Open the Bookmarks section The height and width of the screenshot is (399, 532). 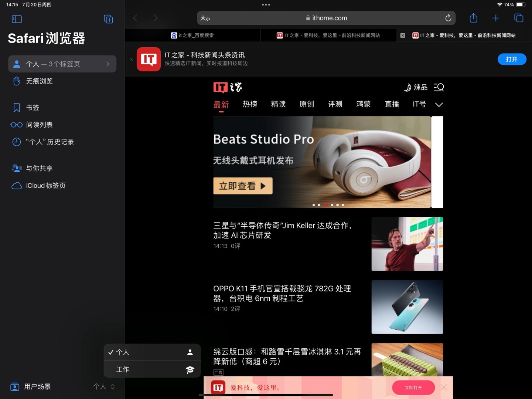click(33, 107)
